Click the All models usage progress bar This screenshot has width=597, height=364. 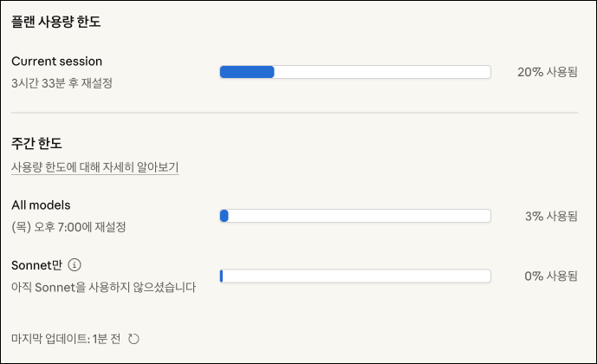355,216
